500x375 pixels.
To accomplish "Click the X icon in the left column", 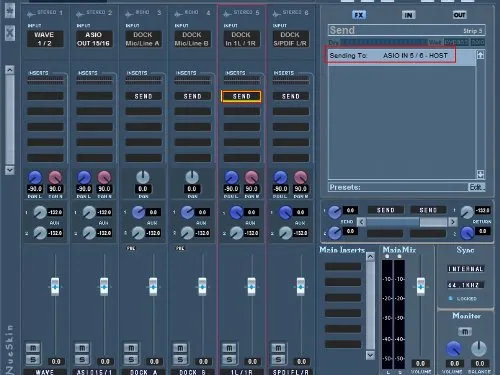I will pos(10,33).
